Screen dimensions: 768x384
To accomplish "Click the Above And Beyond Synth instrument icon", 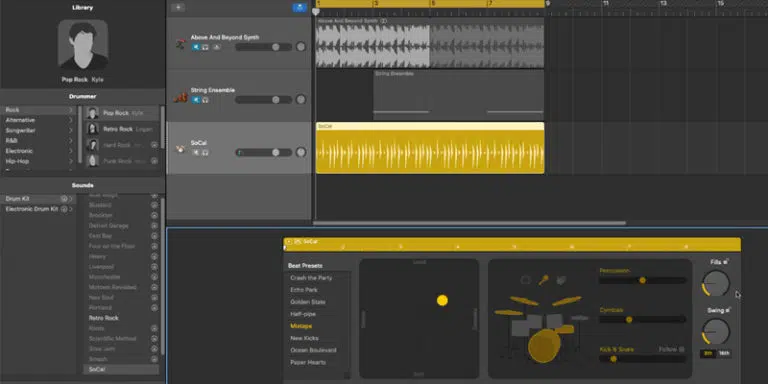I will click(180, 44).
